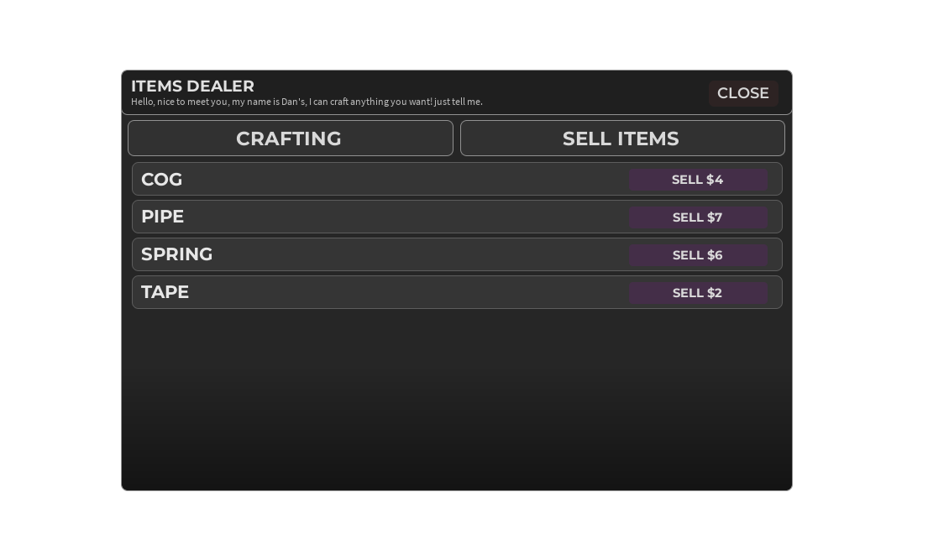Sell the Spring for $6
This screenshot has width=928, height=560.
coord(698,255)
